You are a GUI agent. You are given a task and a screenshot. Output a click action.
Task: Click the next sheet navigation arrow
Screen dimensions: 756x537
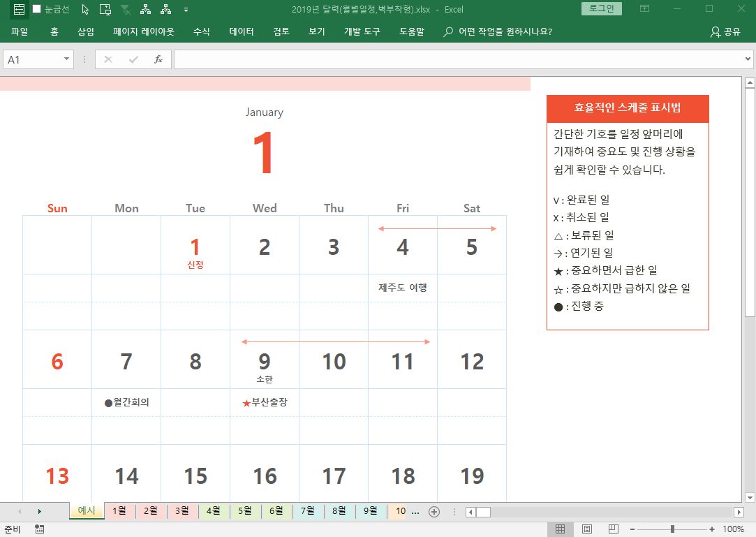40,511
